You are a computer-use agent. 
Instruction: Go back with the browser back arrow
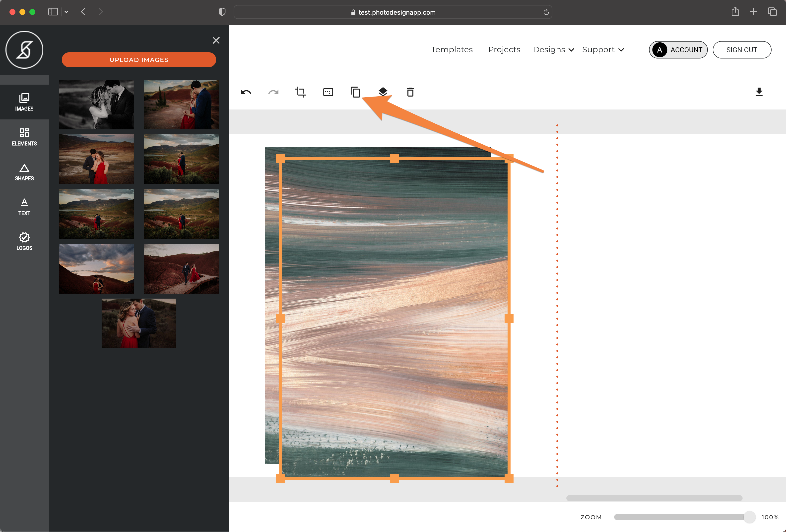[x=83, y=12]
